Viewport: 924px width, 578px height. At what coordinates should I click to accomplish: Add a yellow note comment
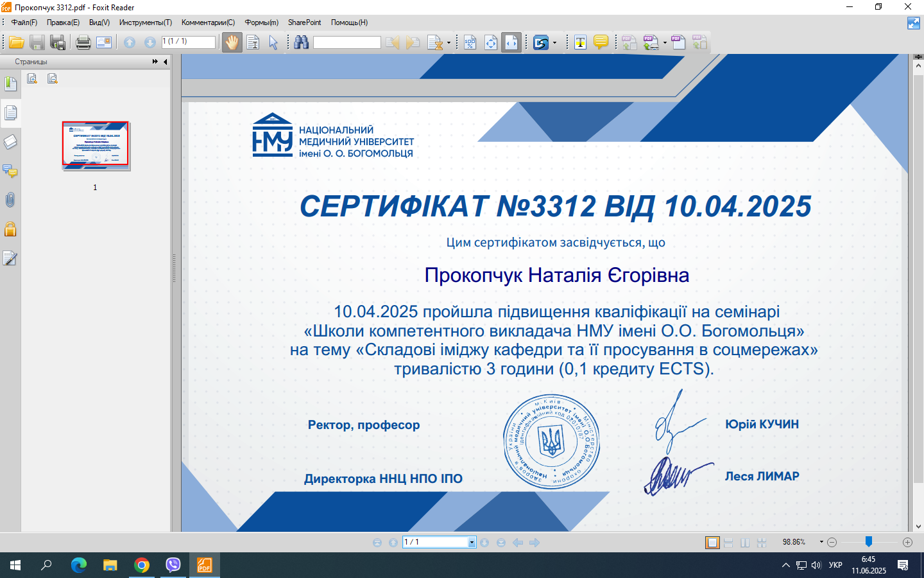pyautogui.click(x=601, y=43)
